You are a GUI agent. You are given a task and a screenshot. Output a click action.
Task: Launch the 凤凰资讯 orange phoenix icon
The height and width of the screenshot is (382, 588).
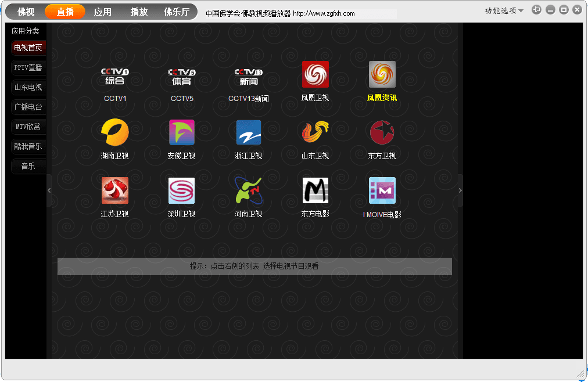[x=382, y=74]
